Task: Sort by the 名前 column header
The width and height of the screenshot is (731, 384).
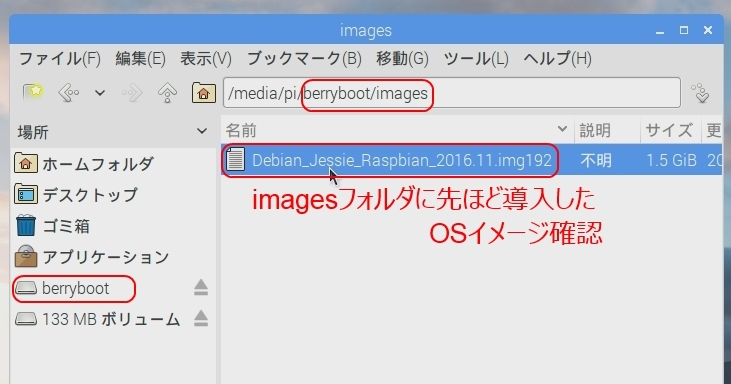Action: tap(397, 130)
